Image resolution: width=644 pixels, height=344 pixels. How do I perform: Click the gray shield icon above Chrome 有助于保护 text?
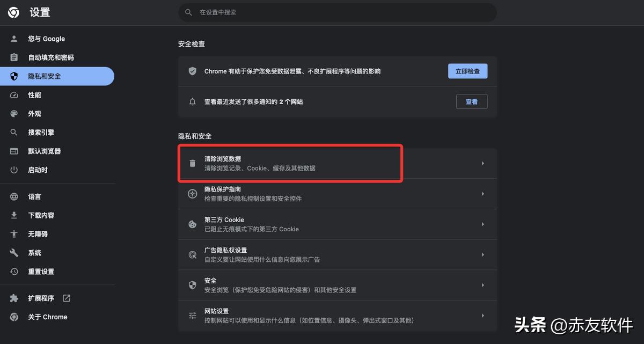tap(192, 70)
